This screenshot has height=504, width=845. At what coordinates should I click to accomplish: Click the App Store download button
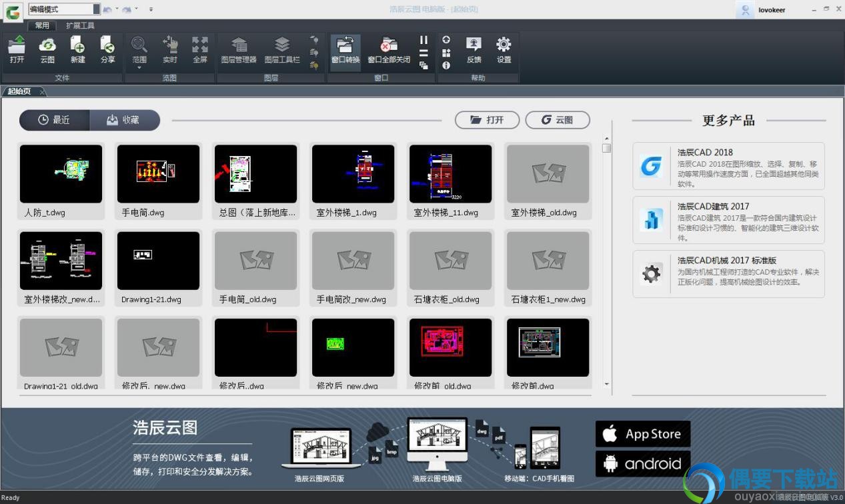[x=643, y=434]
